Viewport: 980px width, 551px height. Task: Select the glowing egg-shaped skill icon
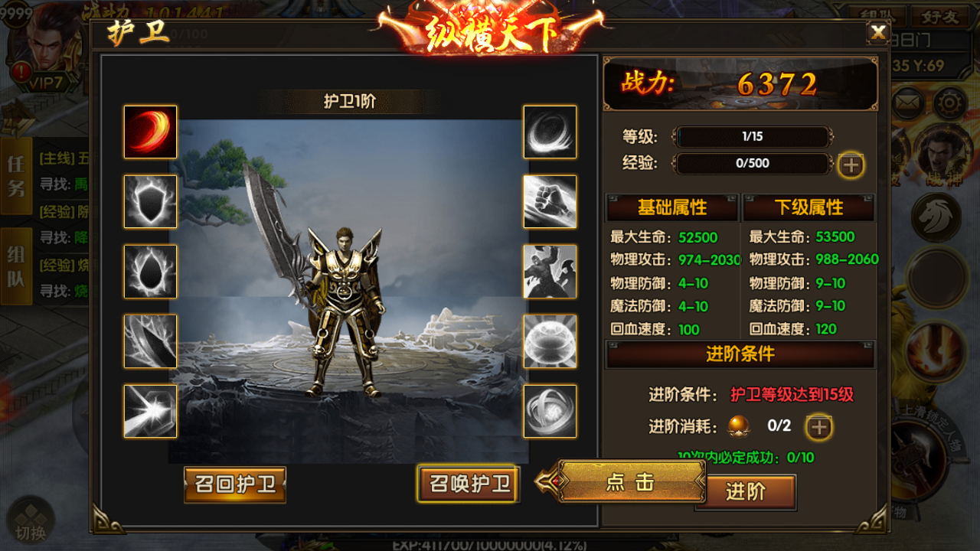click(151, 271)
